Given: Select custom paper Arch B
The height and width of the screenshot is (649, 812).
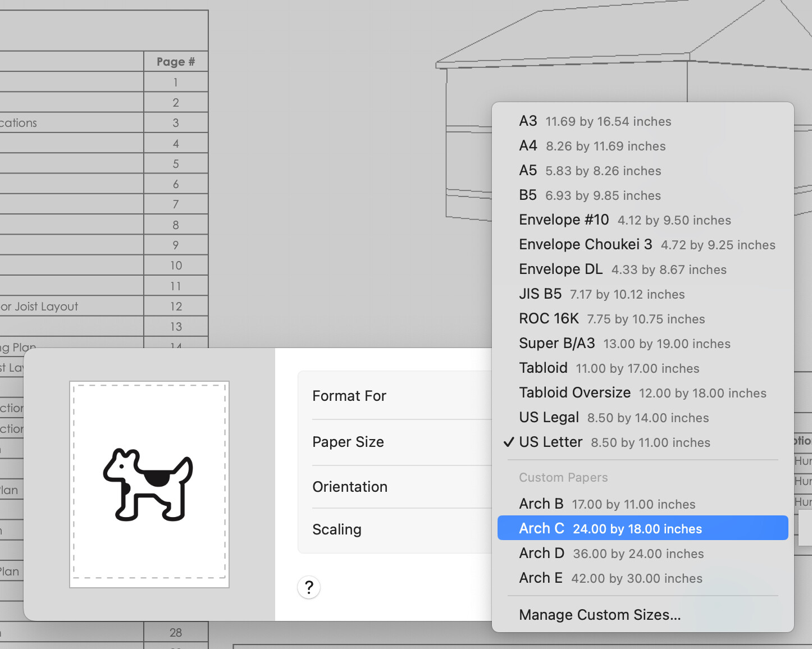Looking at the screenshot, I should coord(643,504).
